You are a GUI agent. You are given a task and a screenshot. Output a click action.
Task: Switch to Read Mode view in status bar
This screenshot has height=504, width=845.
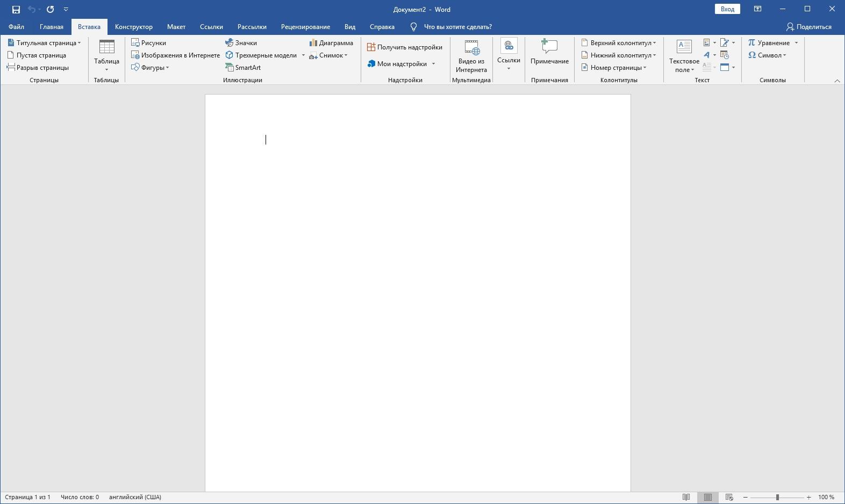pos(686,497)
